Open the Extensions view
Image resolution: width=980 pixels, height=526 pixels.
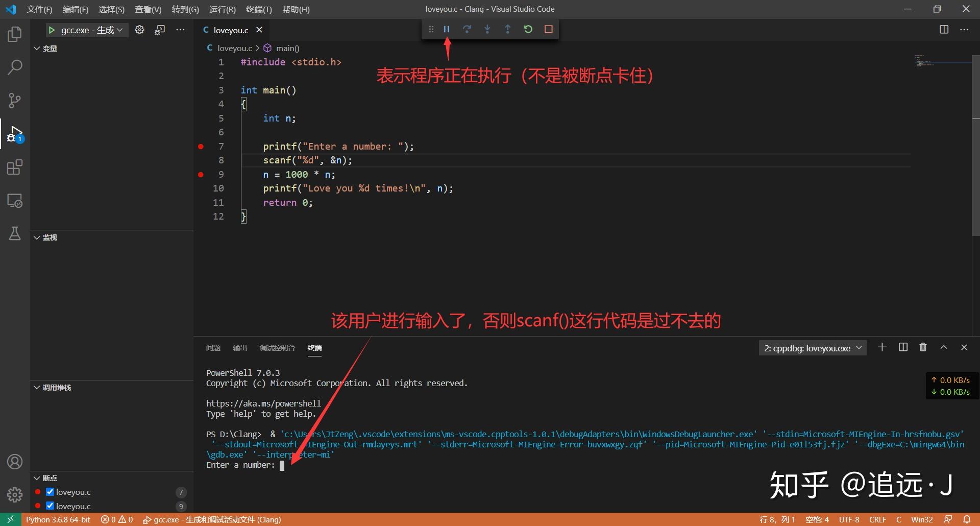[15, 167]
